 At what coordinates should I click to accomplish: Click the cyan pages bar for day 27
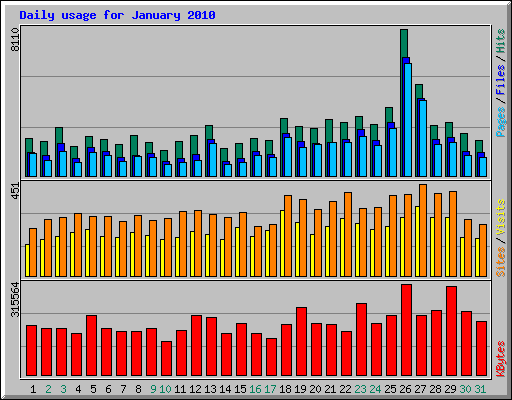point(423,138)
